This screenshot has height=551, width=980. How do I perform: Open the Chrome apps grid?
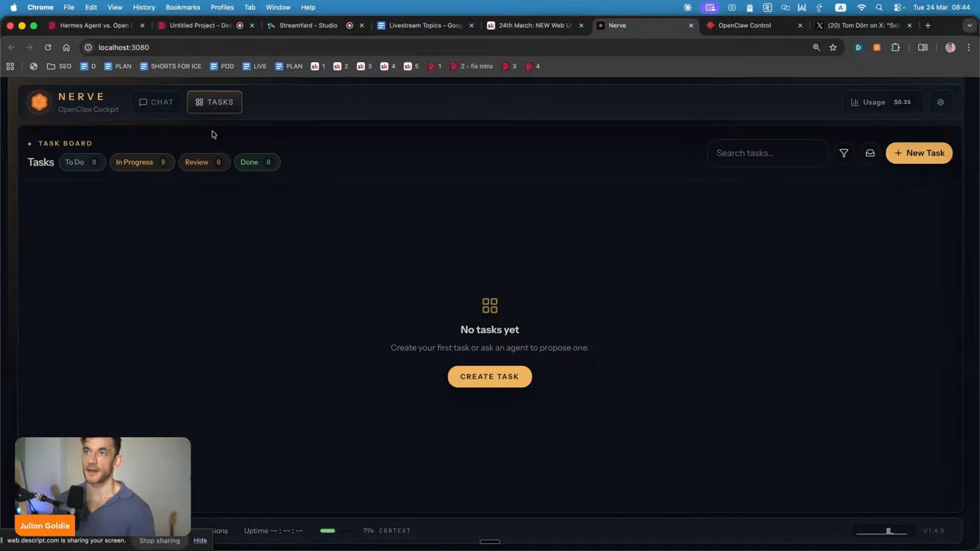[10, 67]
